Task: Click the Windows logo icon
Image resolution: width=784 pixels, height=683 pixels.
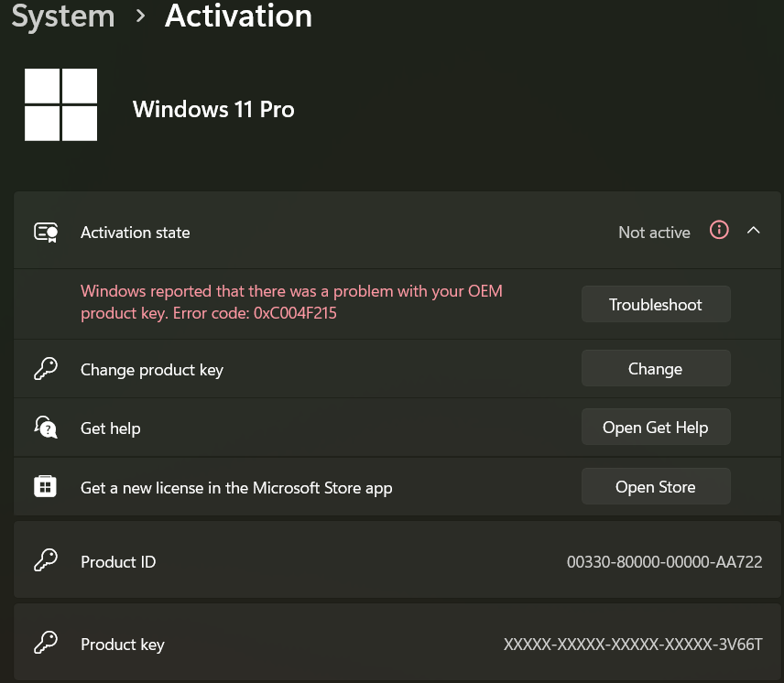Action: 60,105
